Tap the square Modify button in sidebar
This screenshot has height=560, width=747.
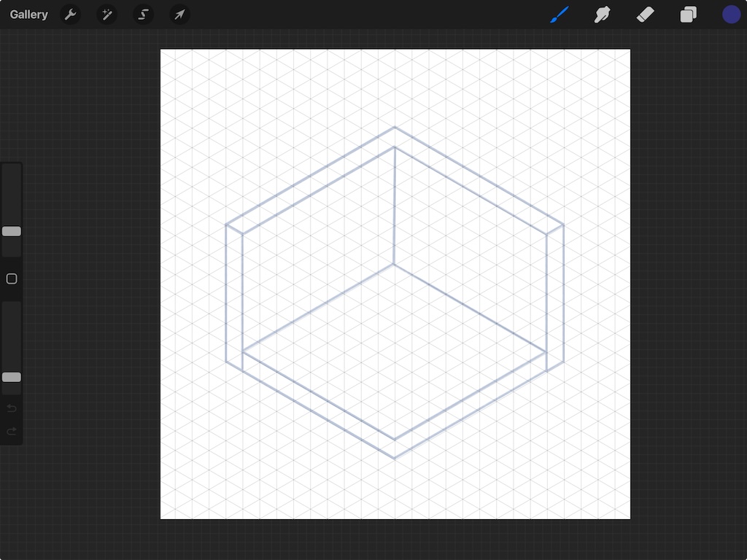click(x=12, y=279)
